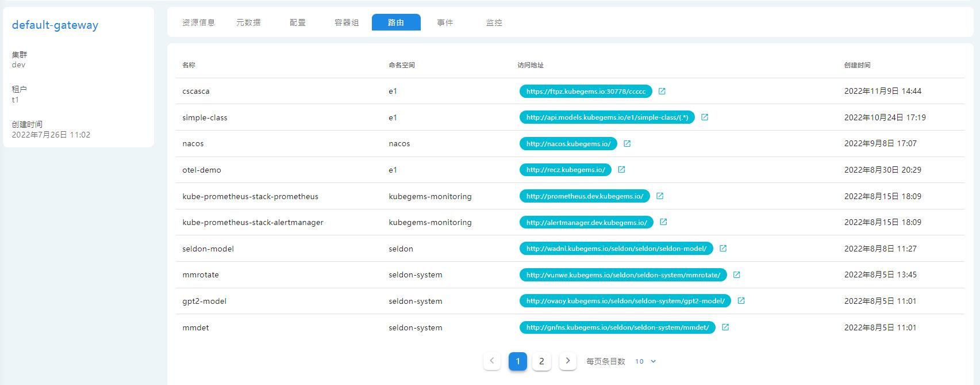Open external link icon for otel-demo route
The image size is (980, 385).
(621, 170)
